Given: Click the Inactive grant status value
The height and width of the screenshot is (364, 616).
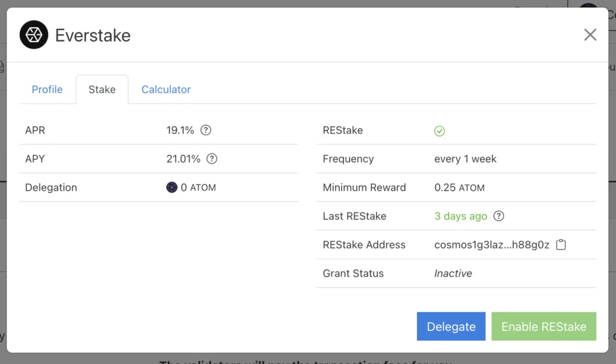Looking at the screenshot, I should (x=453, y=273).
